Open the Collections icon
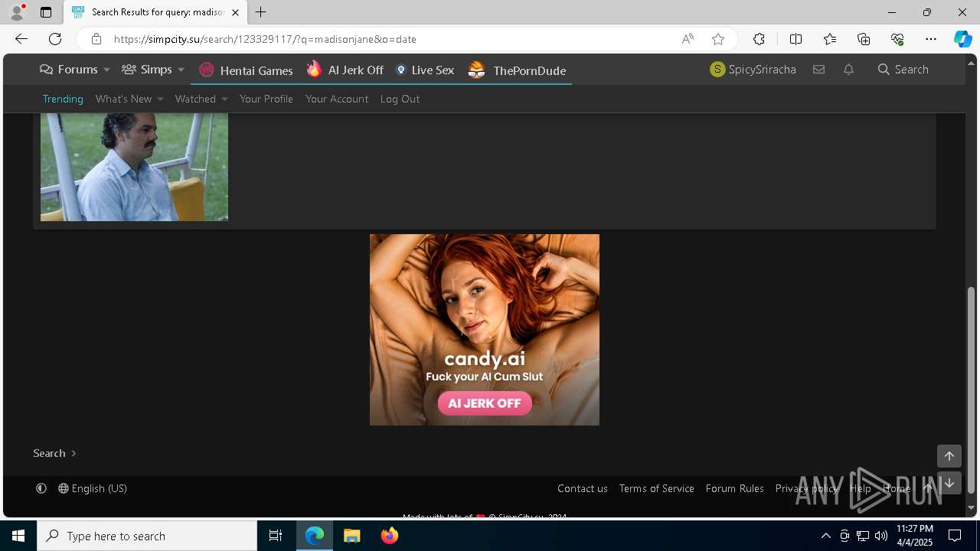Screen dimensions: 980x551 click(864, 39)
